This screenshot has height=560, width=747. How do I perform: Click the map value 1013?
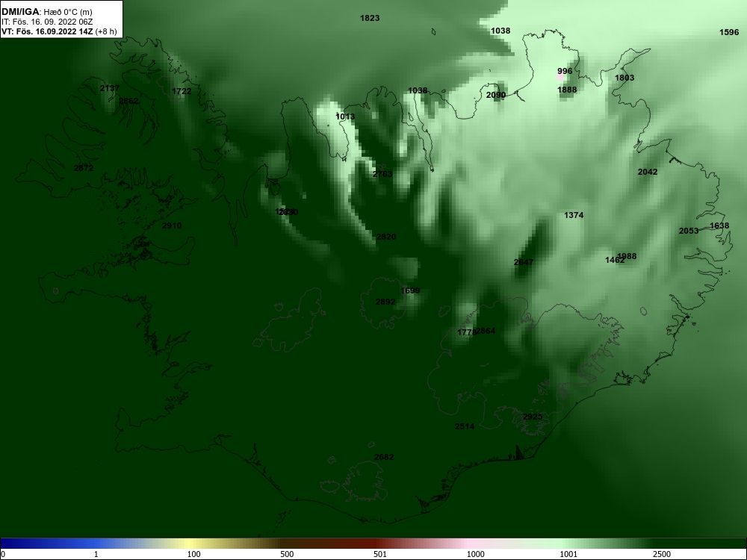[x=345, y=116]
